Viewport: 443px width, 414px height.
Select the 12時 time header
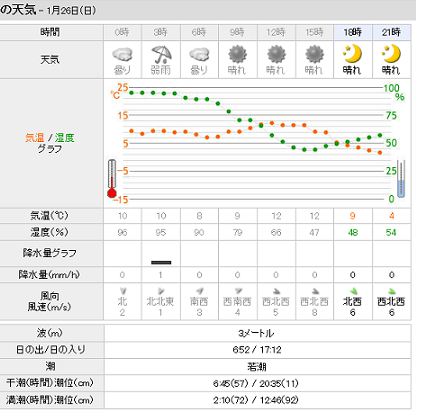coord(276,32)
